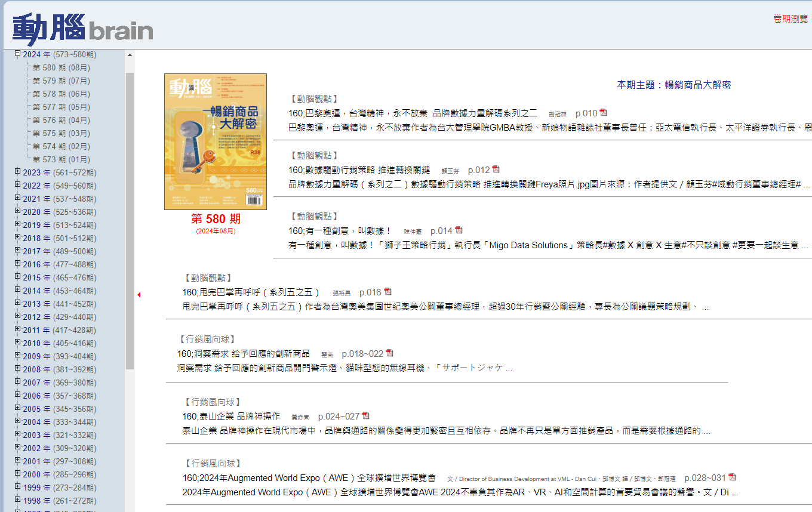Click the 本期主題：暢銷商品大解密 heading
The image size is (812, 512).
tap(673, 85)
